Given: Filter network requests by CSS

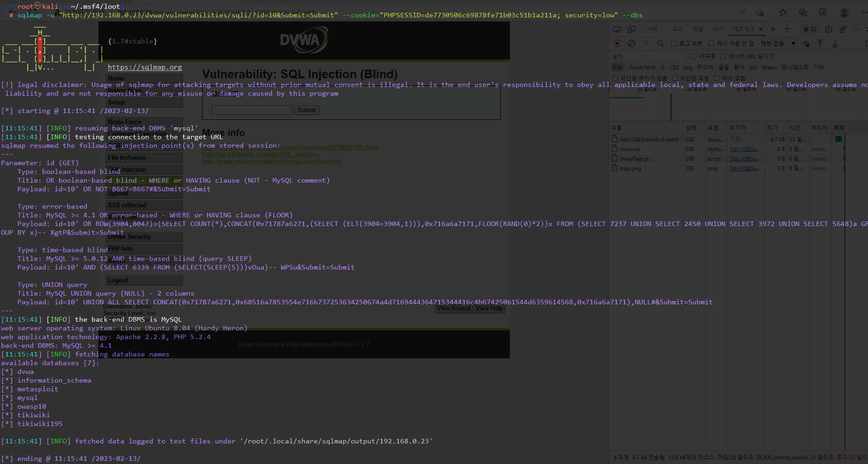Looking at the screenshot, I should point(674,68).
